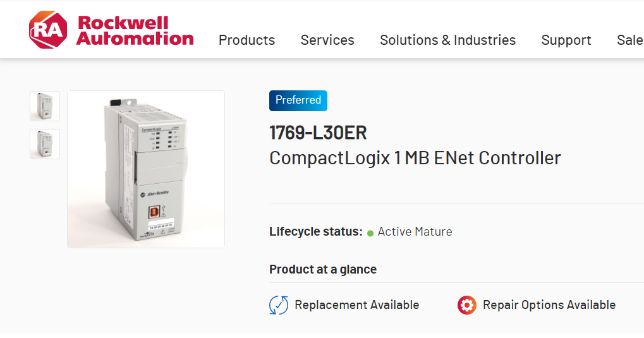Open the Repair Options Available link text
The height and width of the screenshot is (338, 644).
549,305
